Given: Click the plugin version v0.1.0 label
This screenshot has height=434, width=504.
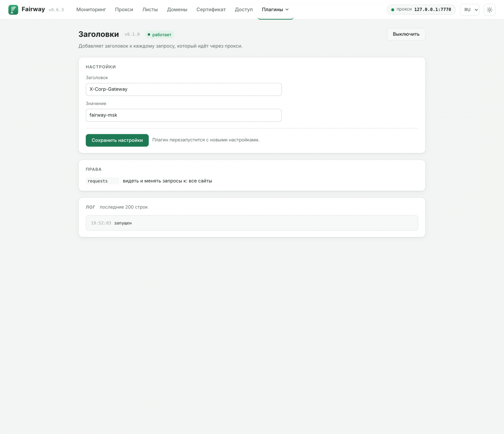Looking at the screenshot, I should pos(132,34).
